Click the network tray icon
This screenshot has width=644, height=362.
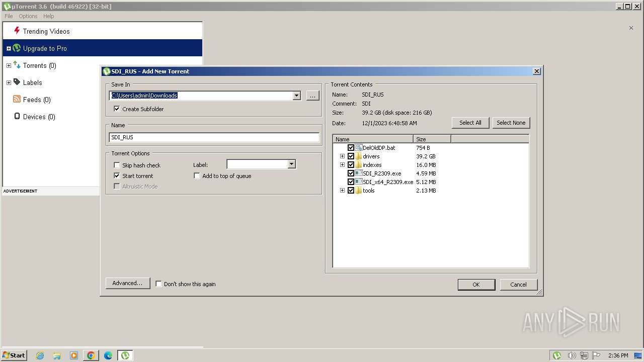pos(584,355)
